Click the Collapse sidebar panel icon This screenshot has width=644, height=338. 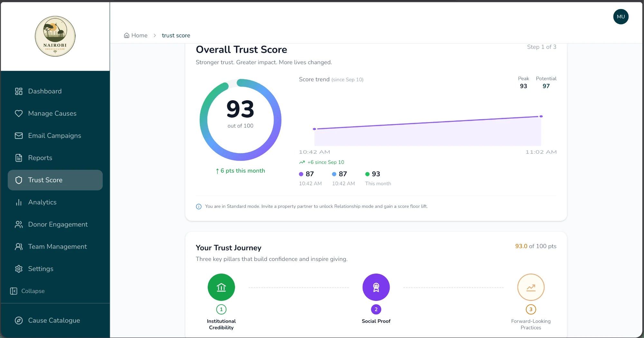pos(14,291)
